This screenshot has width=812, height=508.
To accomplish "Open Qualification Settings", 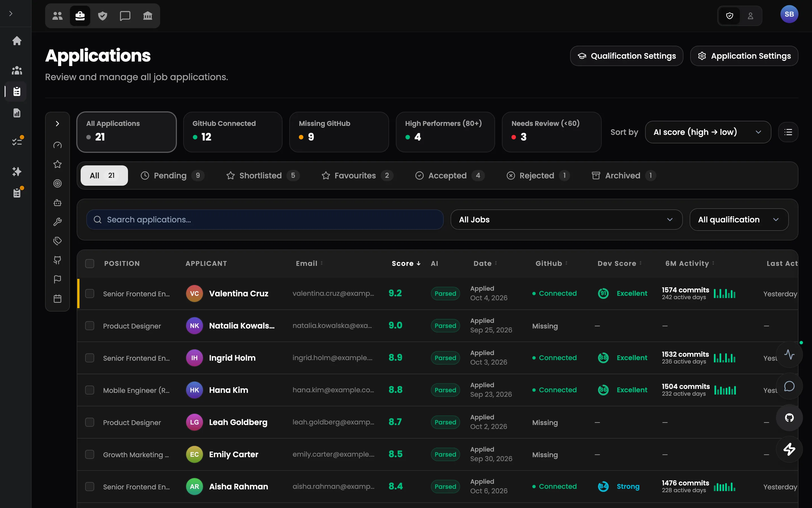I will point(626,56).
